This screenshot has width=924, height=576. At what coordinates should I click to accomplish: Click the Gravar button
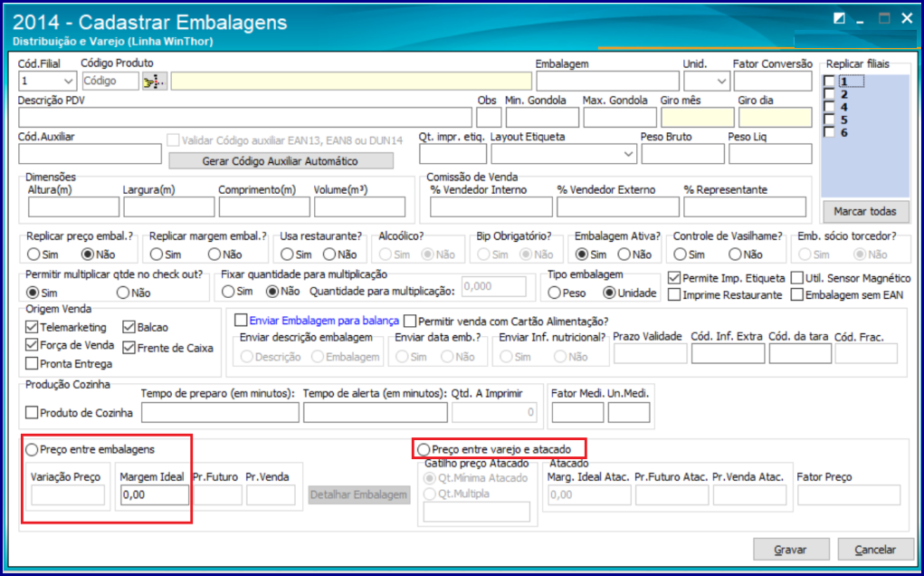[791, 550]
